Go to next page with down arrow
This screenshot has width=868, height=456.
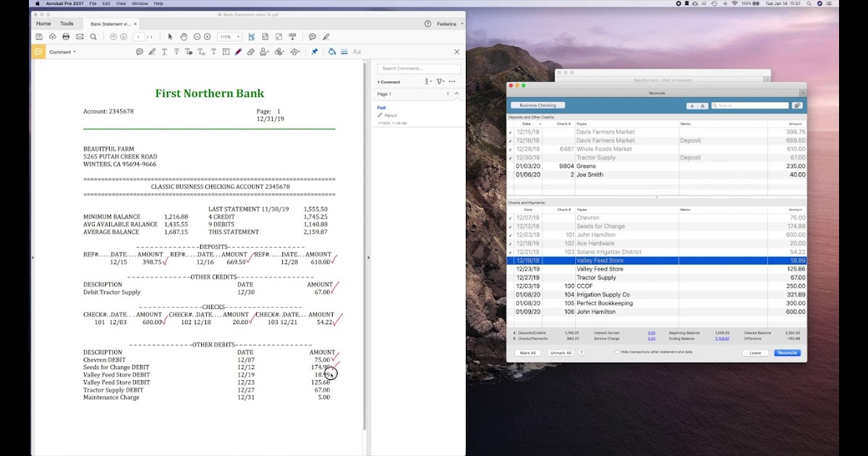[x=124, y=37]
